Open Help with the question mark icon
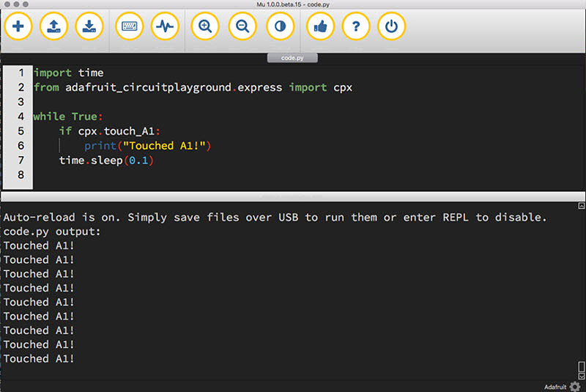Viewport: 586px width, 392px height. (x=356, y=26)
